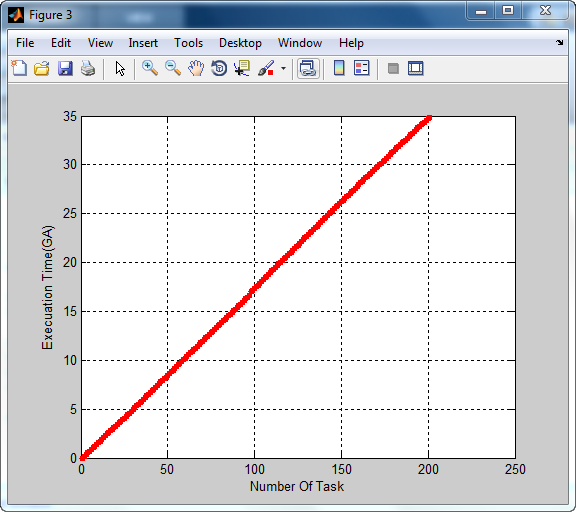Insert a colorbar from the toolbar

(x=339, y=68)
